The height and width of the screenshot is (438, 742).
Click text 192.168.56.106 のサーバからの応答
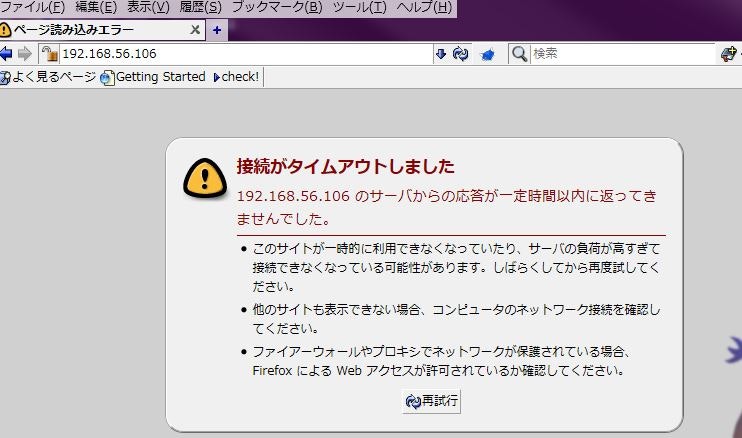(446, 207)
